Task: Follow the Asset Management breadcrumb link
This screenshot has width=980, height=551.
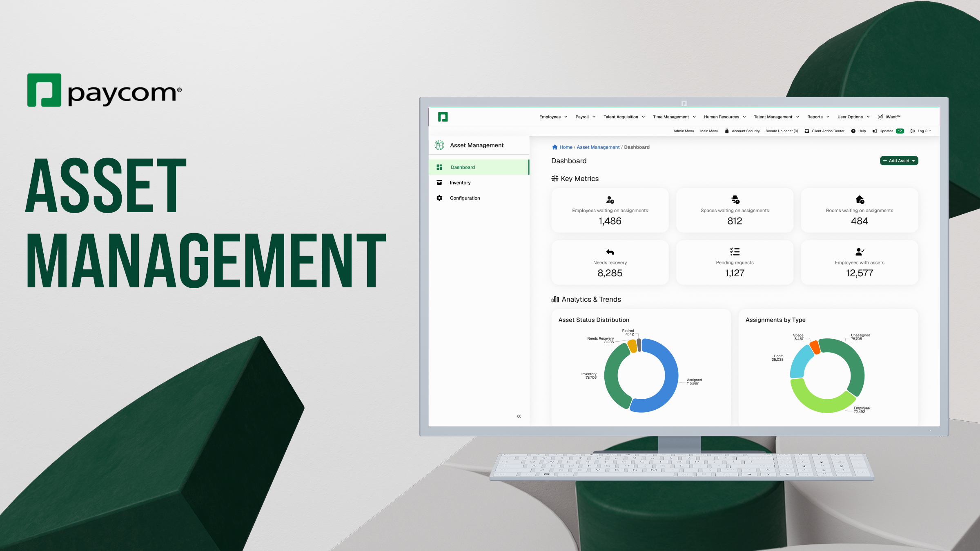Action: pyautogui.click(x=598, y=147)
